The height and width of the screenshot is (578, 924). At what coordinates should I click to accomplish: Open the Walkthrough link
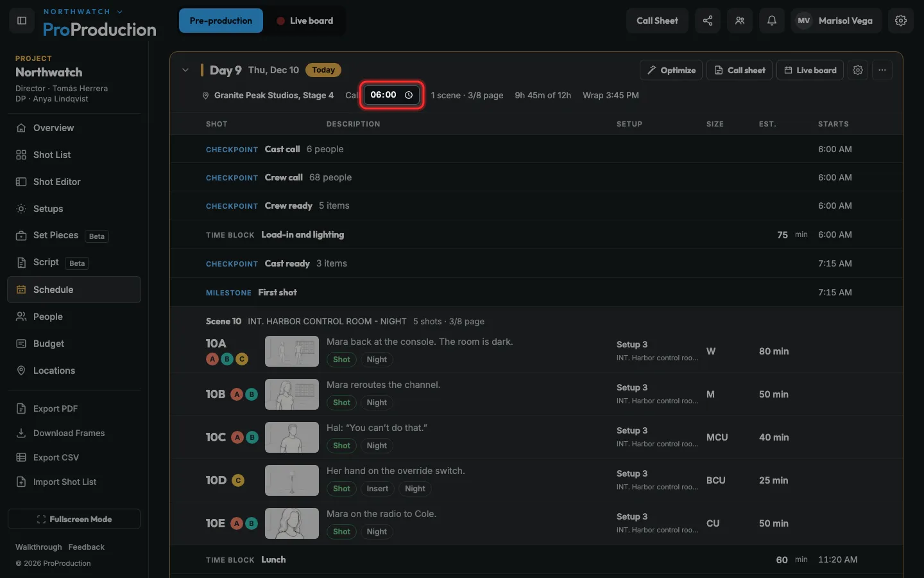(x=38, y=547)
